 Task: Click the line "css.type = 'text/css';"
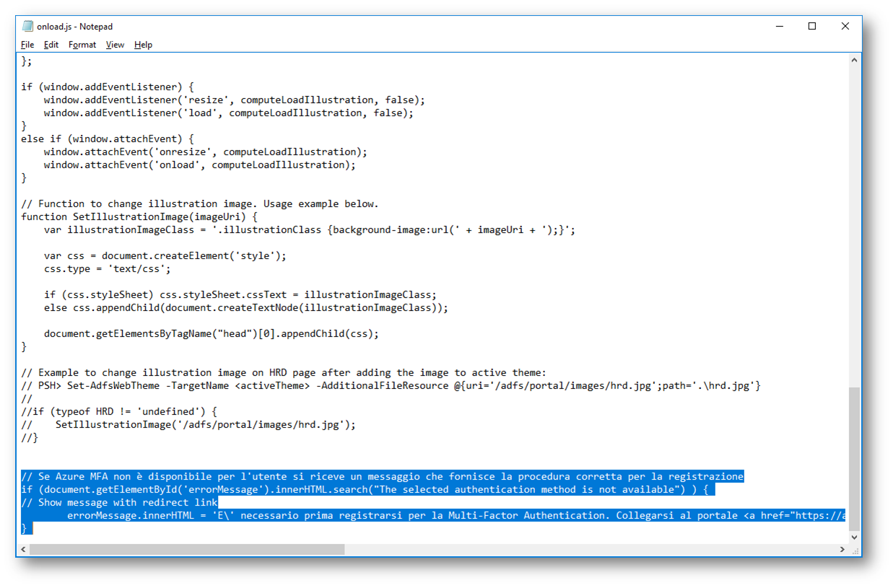pyautogui.click(x=108, y=268)
